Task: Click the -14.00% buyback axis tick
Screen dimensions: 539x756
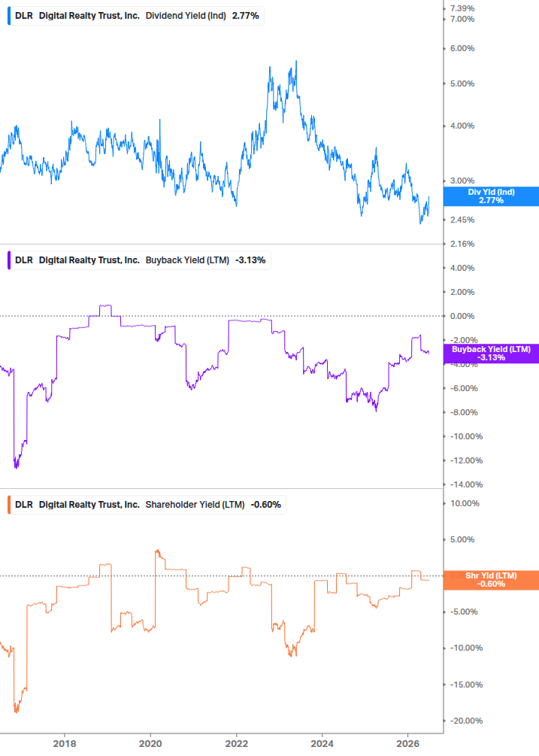Action: [466, 485]
